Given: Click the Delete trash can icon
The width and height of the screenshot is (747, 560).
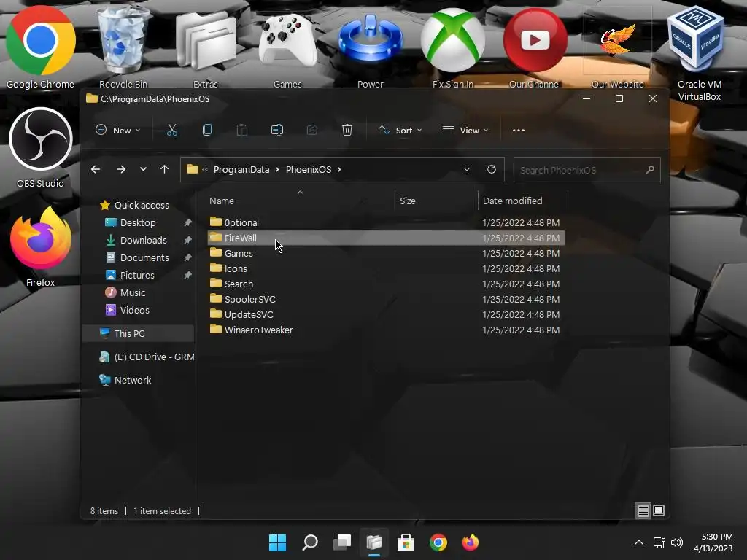Looking at the screenshot, I should [x=347, y=130].
